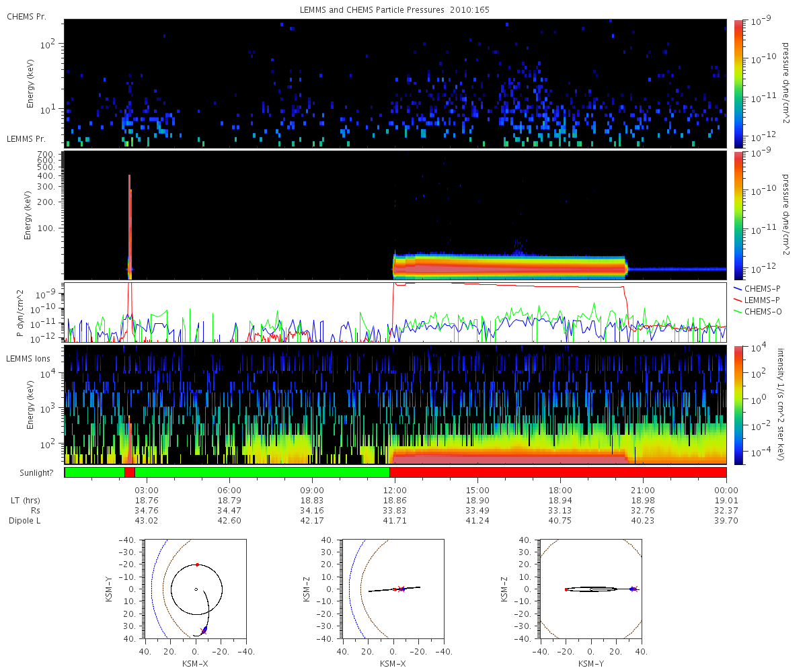Click the "CHEMS Pr." panel label

tap(27, 17)
